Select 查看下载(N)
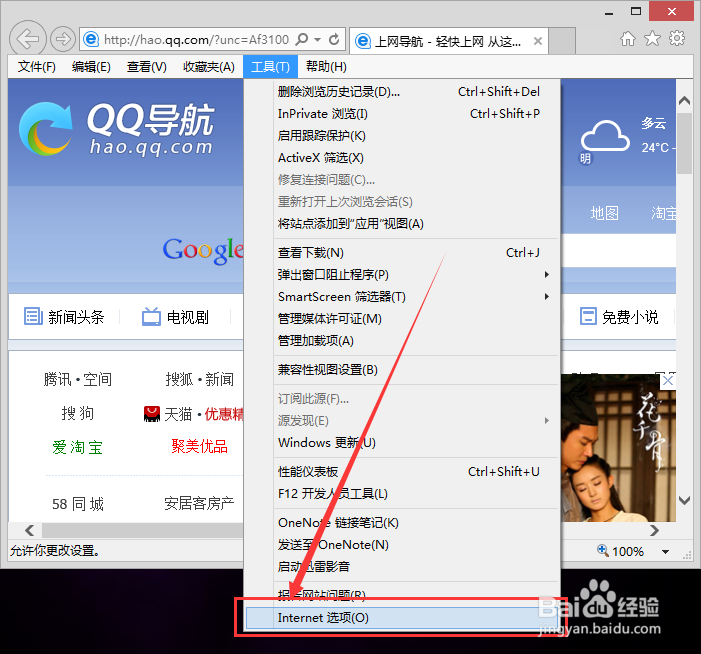The height and width of the screenshot is (654, 701). [x=402, y=253]
